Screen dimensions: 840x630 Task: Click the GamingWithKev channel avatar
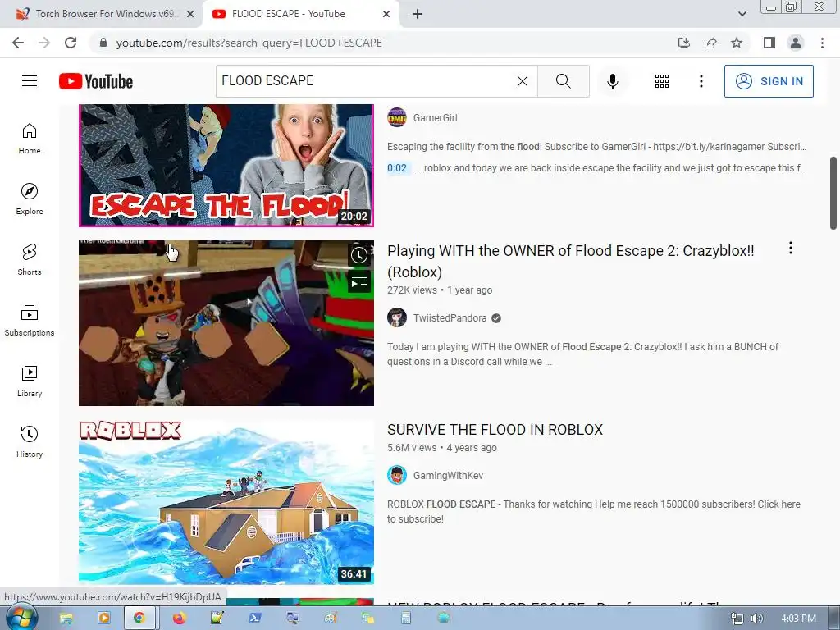(x=397, y=475)
